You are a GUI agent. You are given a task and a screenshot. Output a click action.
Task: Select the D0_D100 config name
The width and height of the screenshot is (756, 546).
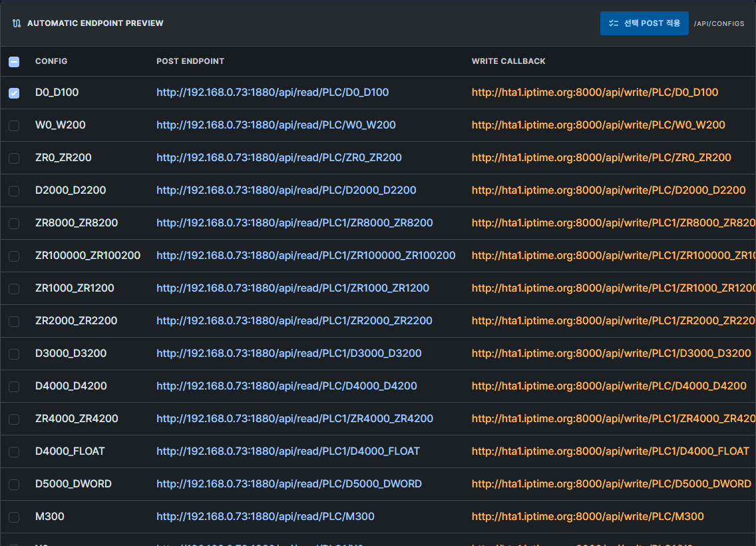(57, 92)
